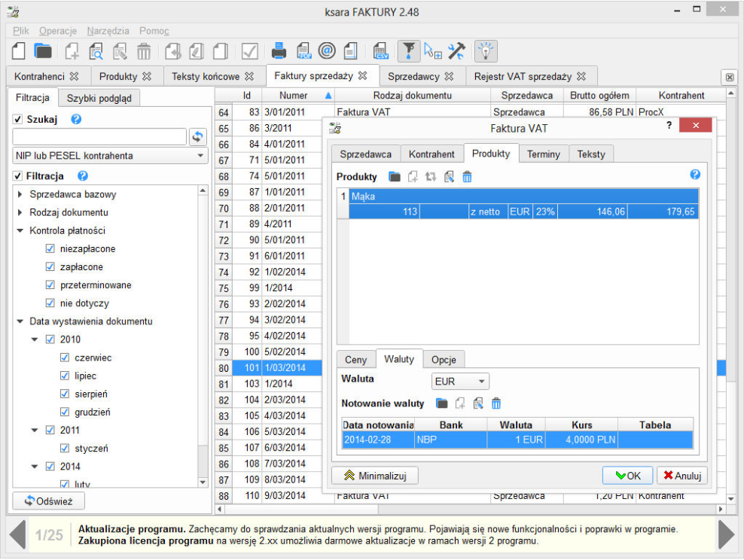The width and height of the screenshot is (744, 560).
Task: Click the Anuluj button
Action: coord(681,476)
